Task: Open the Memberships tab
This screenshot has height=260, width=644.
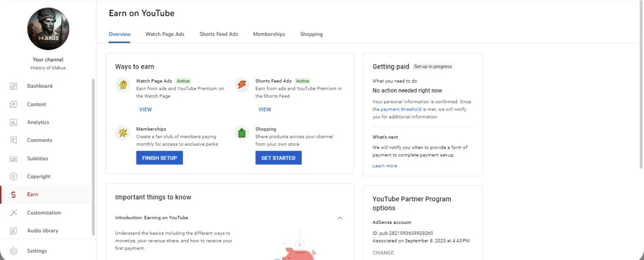Action: tap(269, 34)
